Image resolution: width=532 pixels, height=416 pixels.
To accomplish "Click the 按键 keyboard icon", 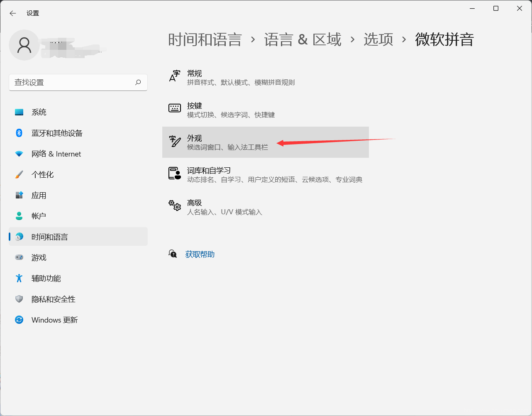I will click(175, 108).
